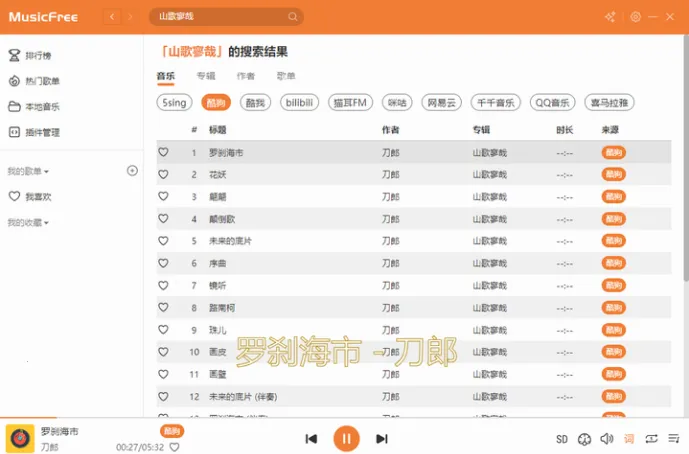Collapse 我的歌单 section
689x454 pixels.
28,171
